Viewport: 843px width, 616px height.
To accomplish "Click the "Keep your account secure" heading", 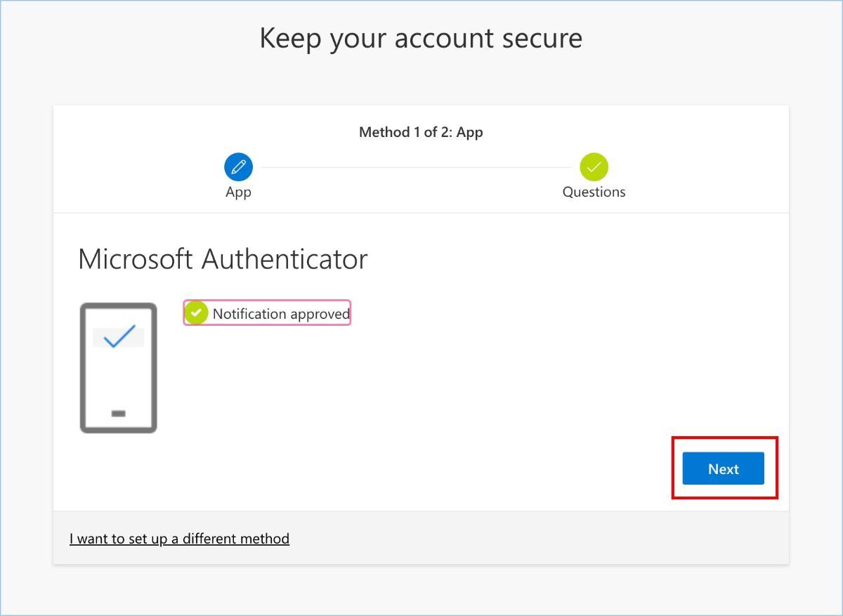I will pos(421,38).
